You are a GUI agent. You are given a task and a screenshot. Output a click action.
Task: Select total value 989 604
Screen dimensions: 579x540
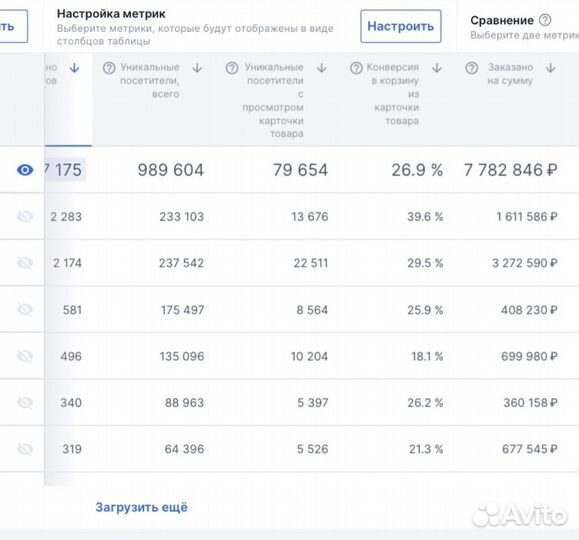(x=171, y=170)
